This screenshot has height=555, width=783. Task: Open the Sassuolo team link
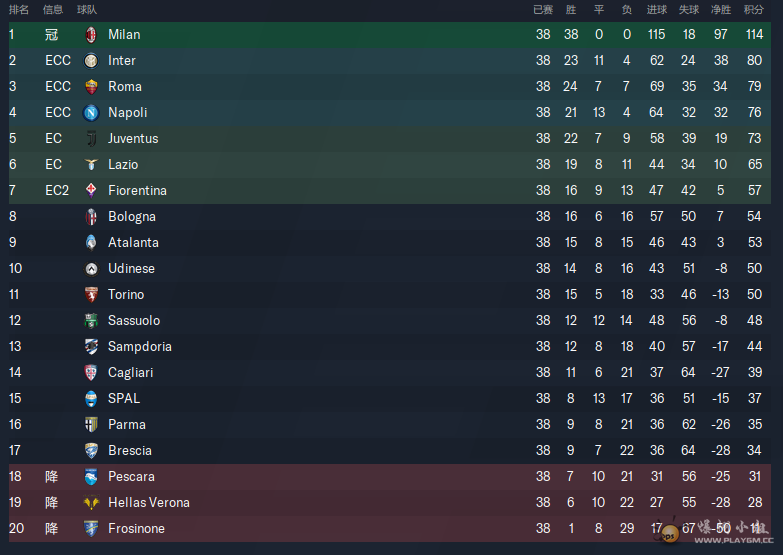pos(134,320)
